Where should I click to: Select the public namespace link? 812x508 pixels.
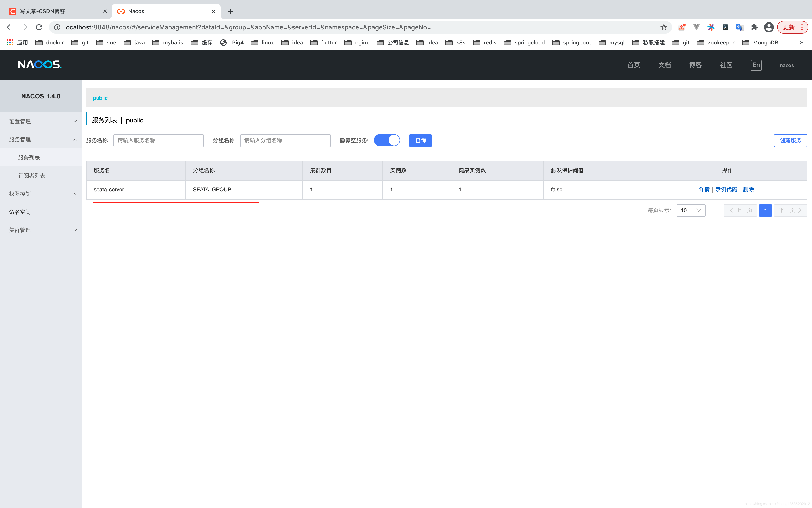(x=100, y=98)
